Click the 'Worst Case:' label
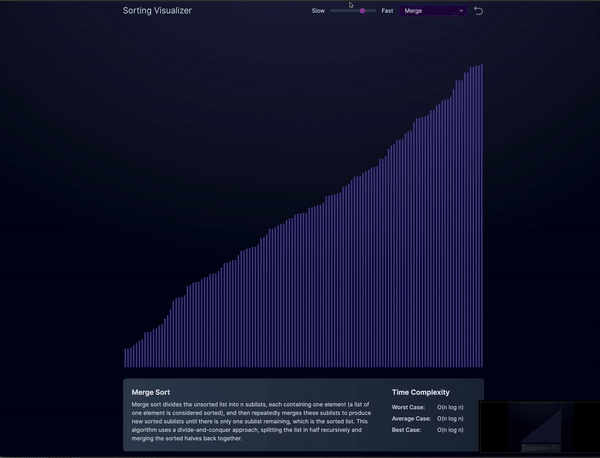 tap(408, 407)
